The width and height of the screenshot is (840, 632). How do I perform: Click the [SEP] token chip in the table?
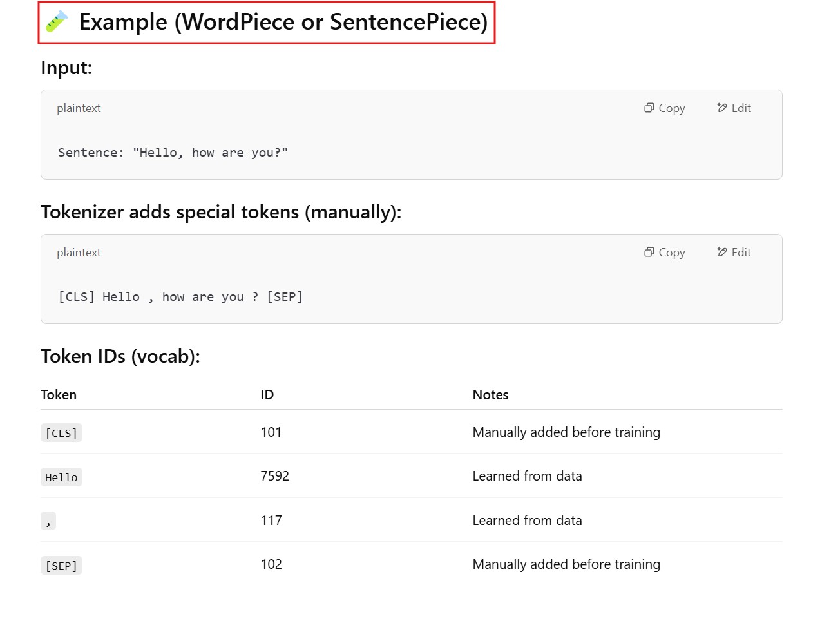(x=61, y=566)
